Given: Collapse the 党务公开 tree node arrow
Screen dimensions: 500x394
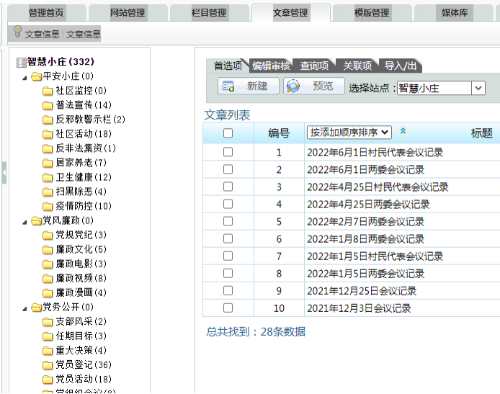Looking at the screenshot, I should 25,309.
